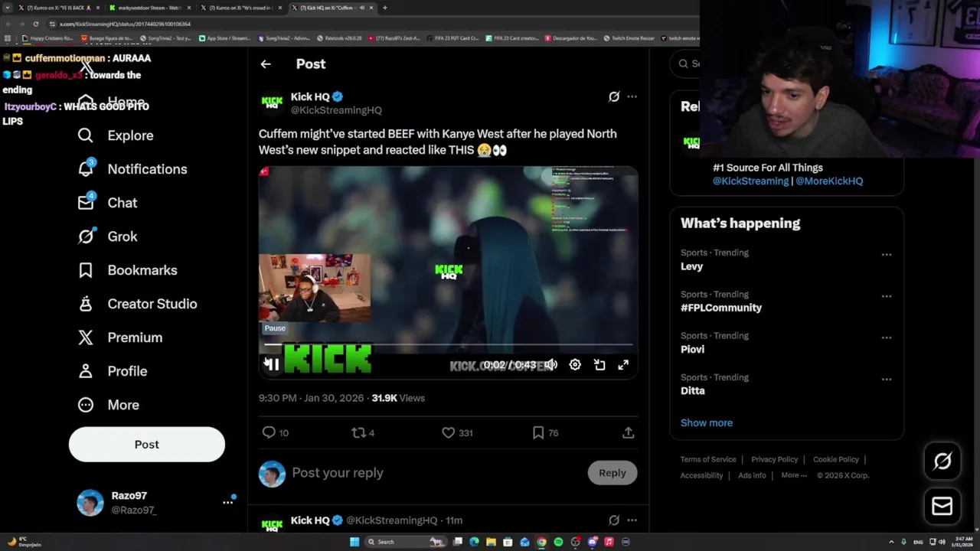Click Show more under trends
The height and width of the screenshot is (551, 980).
(707, 422)
